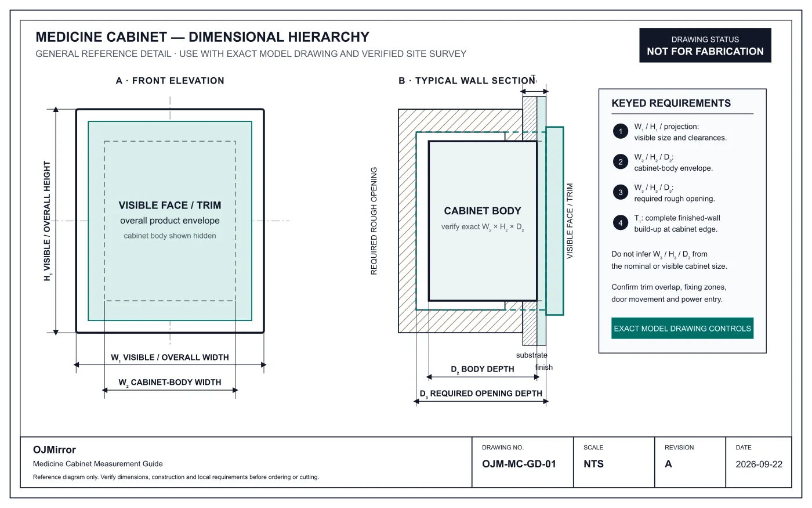Click the OJMirror name in the title block
Viewport: 812px width, 508px height.
pos(55,450)
